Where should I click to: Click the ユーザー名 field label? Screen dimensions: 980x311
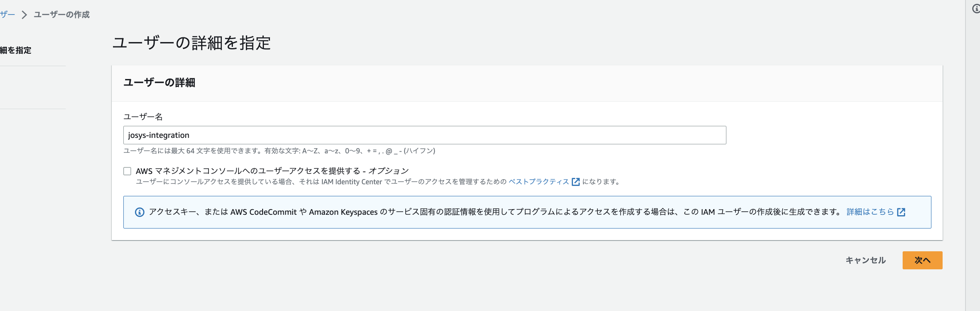(x=143, y=117)
